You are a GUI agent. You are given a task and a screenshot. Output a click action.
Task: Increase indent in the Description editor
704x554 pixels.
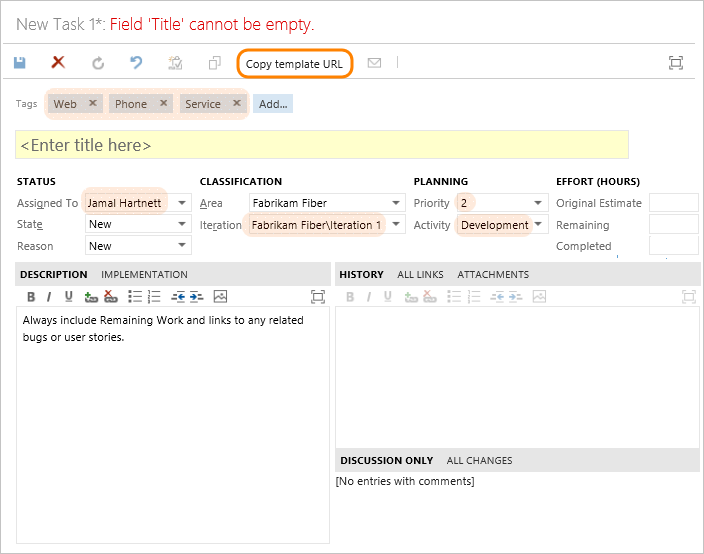coord(197,297)
